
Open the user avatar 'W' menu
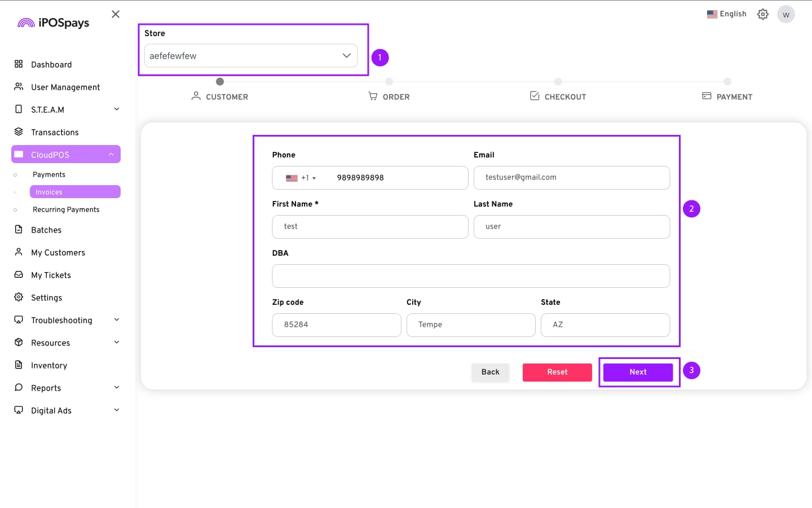(x=785, y=15)
